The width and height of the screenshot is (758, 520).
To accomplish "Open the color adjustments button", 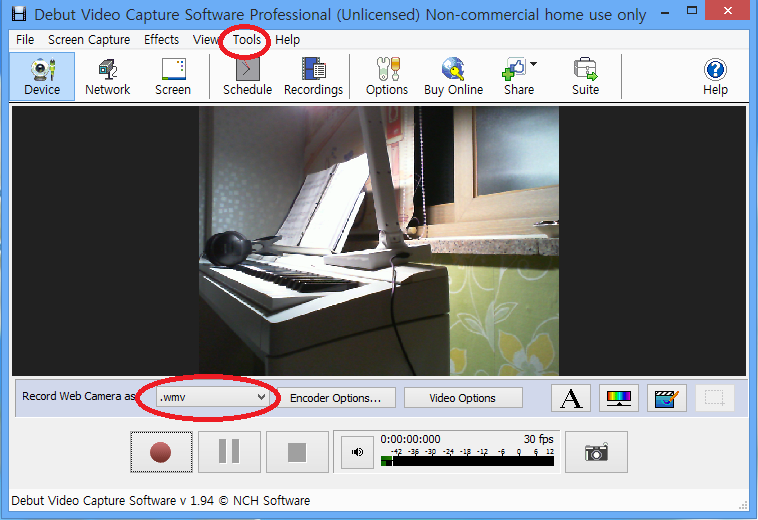I will click(619, 398).
